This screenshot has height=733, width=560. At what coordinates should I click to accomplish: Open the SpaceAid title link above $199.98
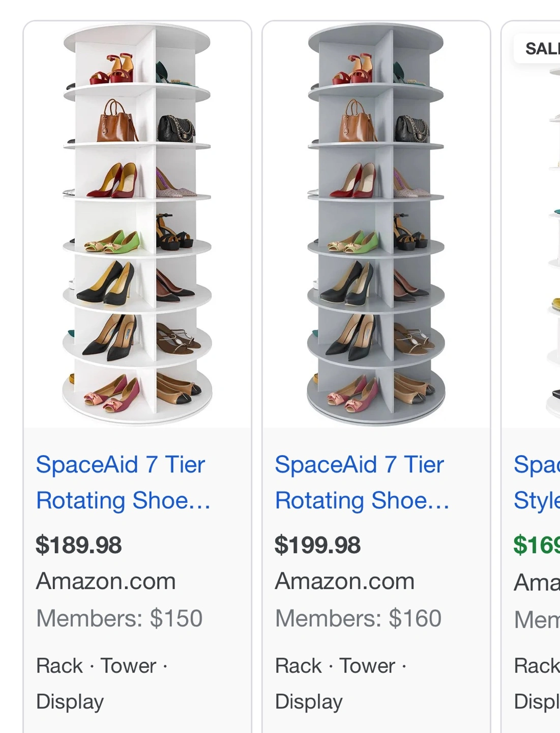(x=362, y=482)
